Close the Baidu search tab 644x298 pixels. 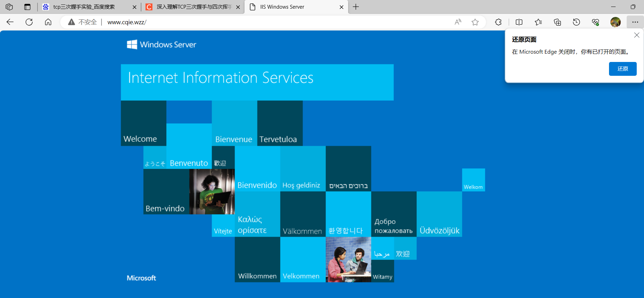coord(134,7)
